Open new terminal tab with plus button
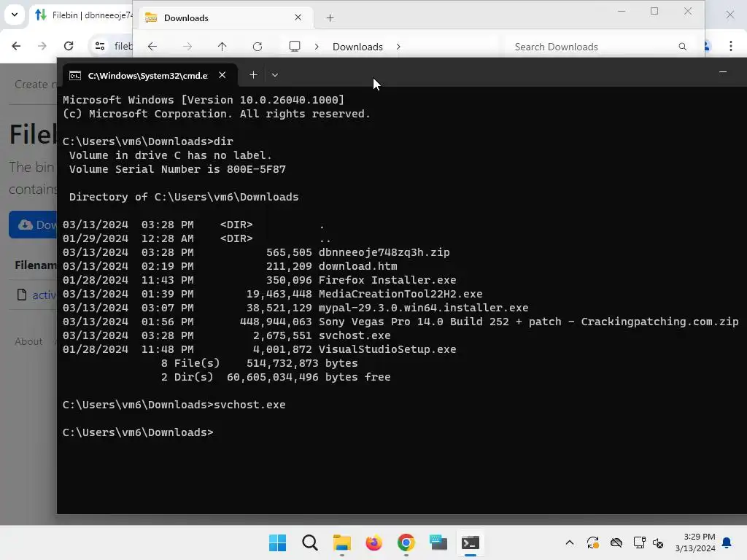Image resolution: width=747 pixels, height=560 pixels. (253, 75)
